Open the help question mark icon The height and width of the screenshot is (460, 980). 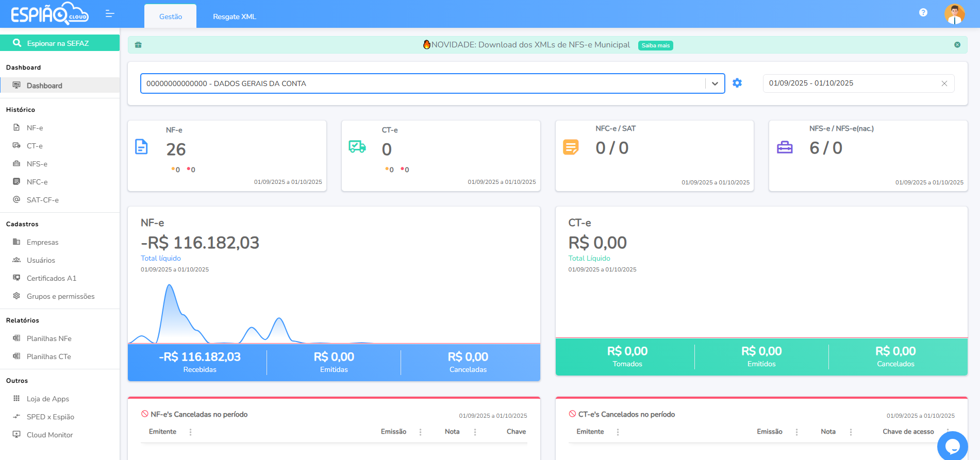(923, 12)
